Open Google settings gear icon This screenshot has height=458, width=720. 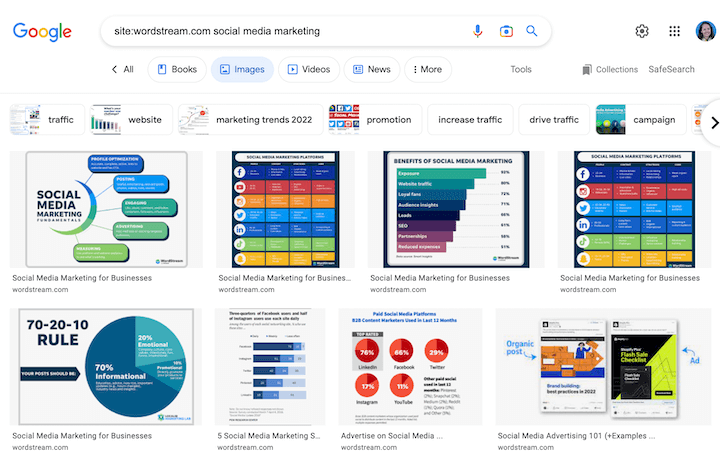642,31
